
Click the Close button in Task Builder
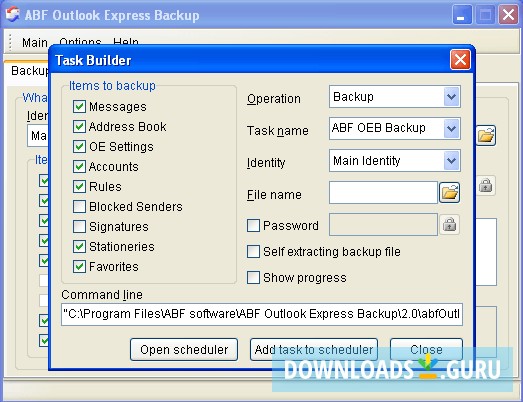coord(426,350)
